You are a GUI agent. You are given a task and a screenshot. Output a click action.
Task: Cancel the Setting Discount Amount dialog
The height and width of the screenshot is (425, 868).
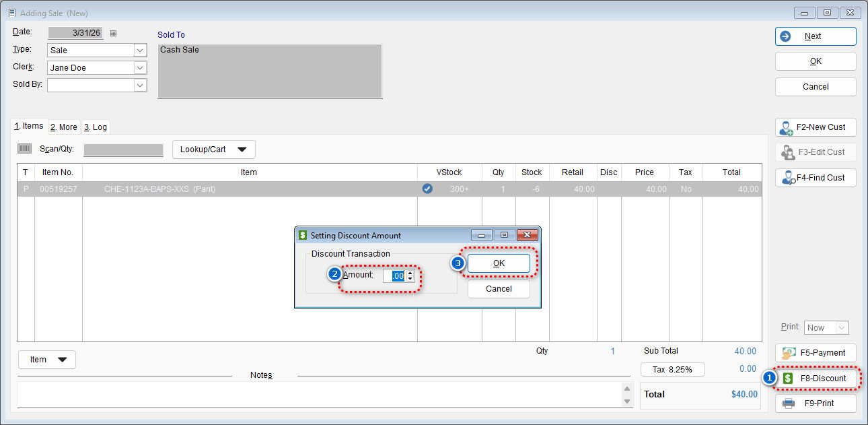click(499, 289)
